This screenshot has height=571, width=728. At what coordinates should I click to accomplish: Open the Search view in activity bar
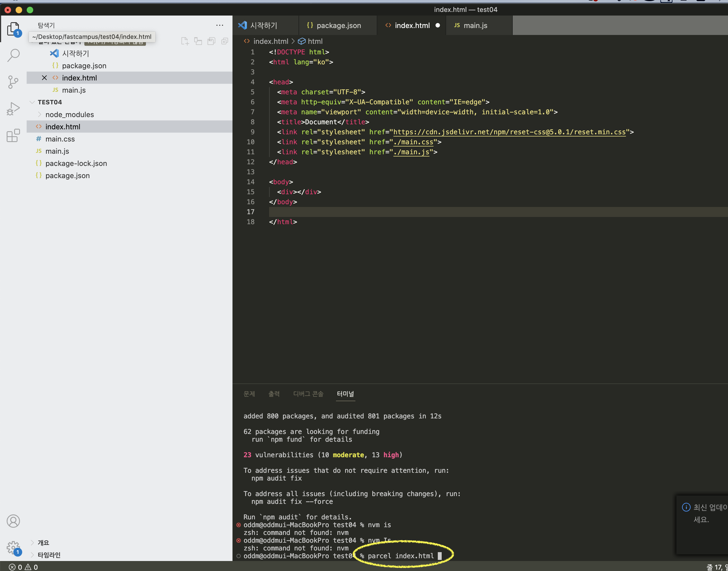[13, 55]
